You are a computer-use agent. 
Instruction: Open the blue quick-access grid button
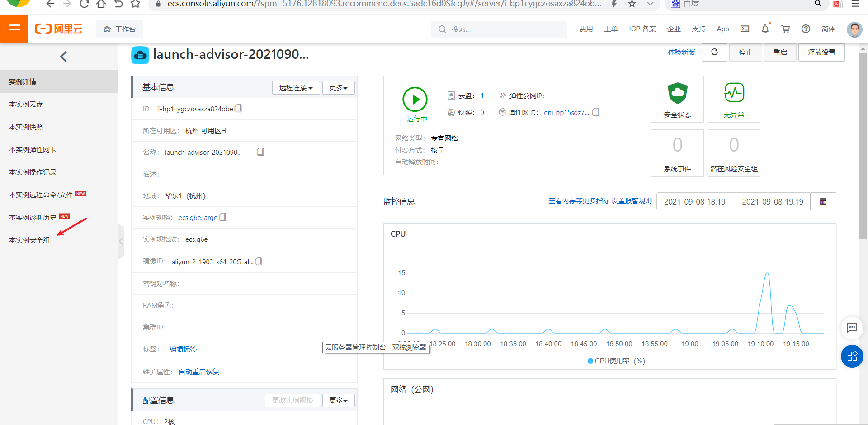coord(852,356)
